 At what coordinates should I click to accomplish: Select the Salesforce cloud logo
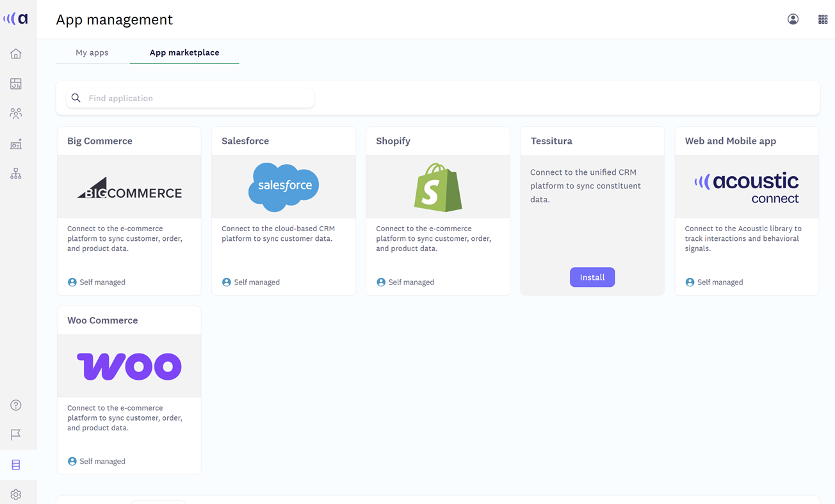click(284, 187)
